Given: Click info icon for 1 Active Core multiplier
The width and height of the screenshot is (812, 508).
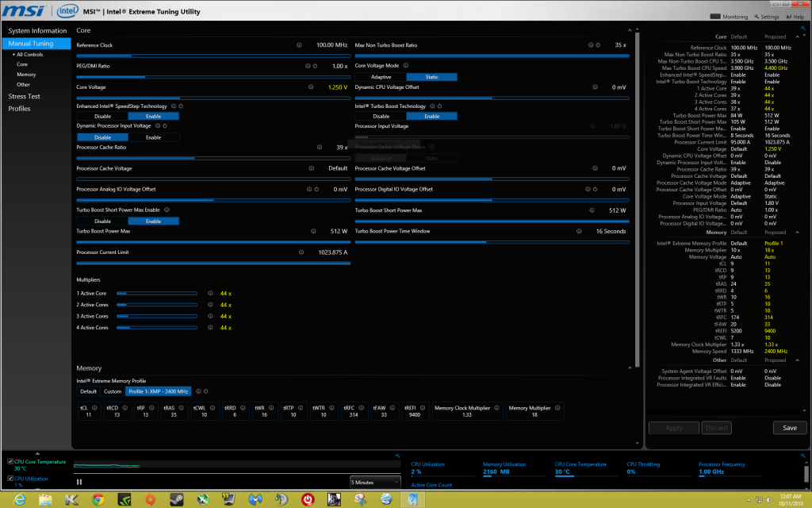Looking at the screenshot, I should coord(210,294).
